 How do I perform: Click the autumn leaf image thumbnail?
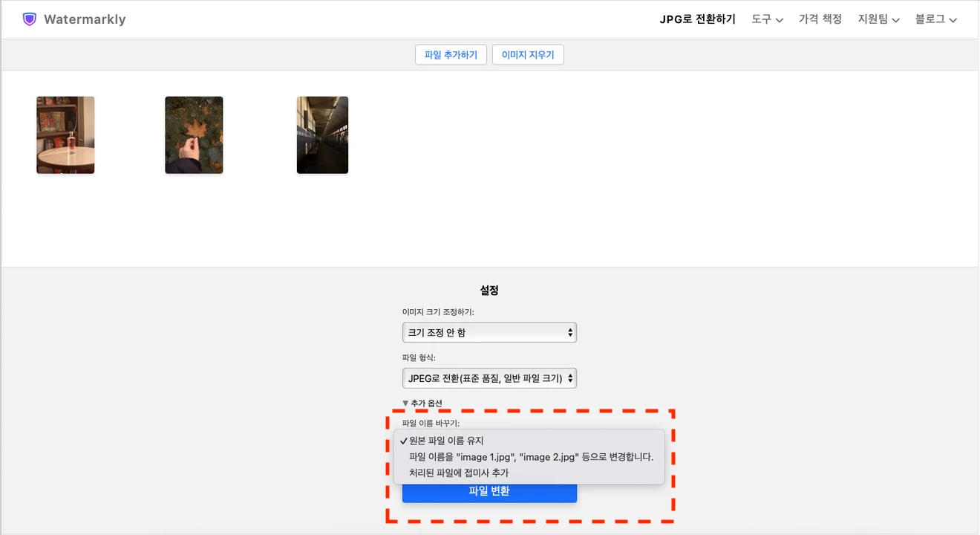(x=194, y=134)
